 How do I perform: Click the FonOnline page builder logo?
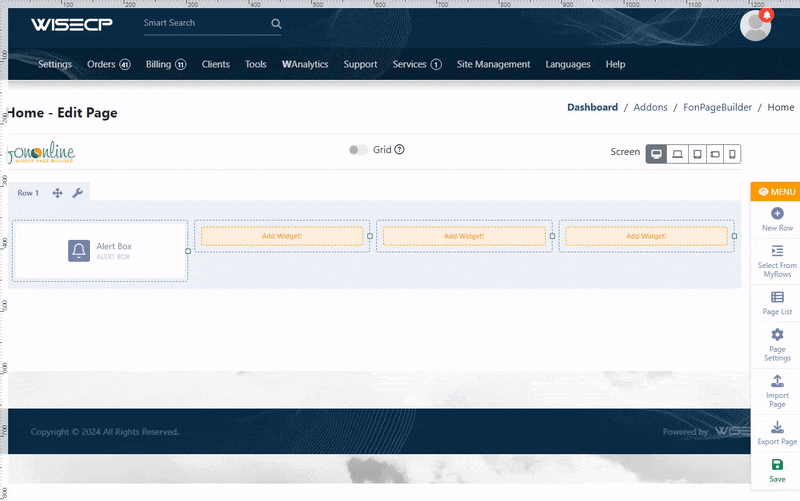pyautogui.click(x=41, y=153)
